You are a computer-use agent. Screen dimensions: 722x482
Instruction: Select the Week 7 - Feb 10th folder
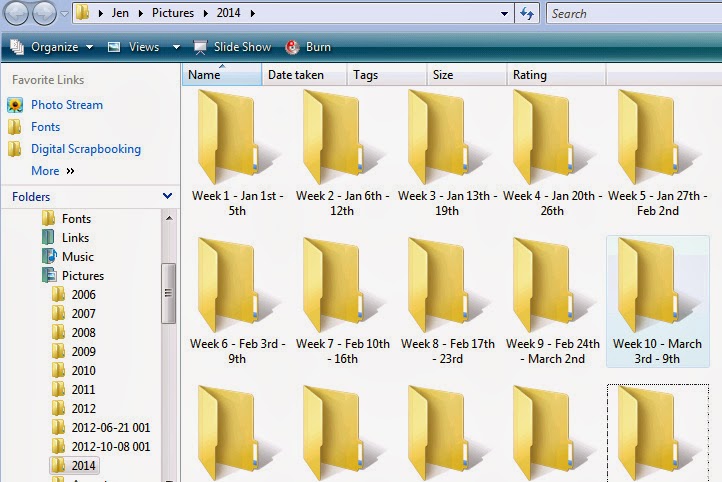(x=343, y=302)
